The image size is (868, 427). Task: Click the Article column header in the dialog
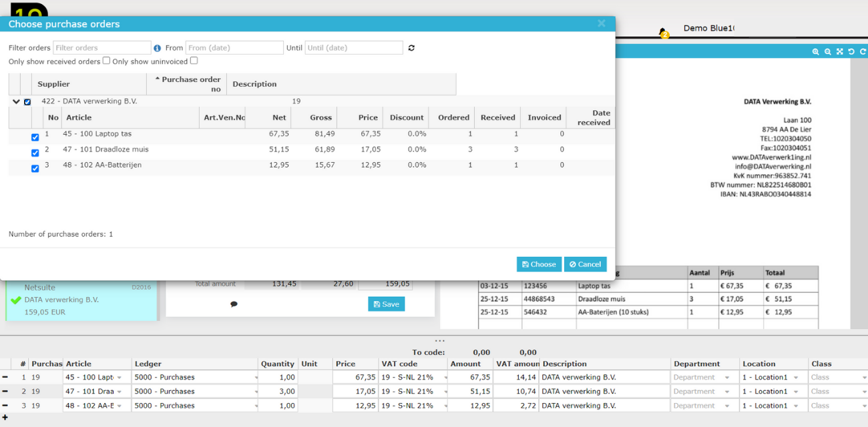[131, 117]
